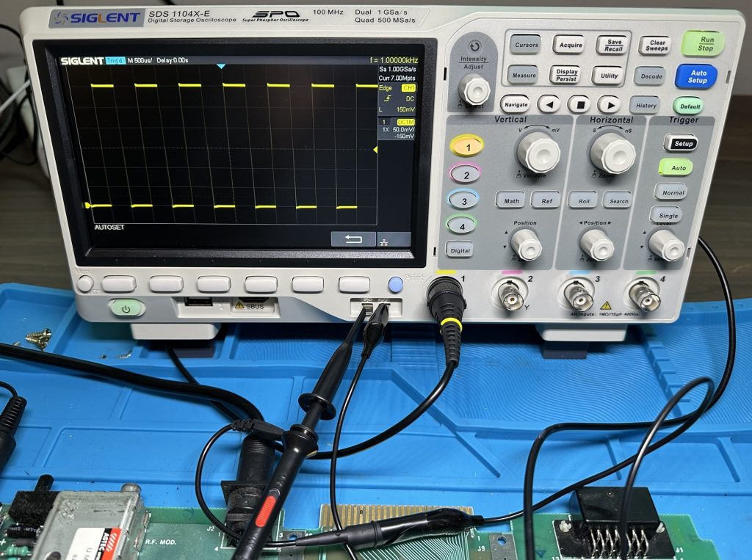
Task: Push the Navigate right-arrow playback button
Action: pos(609,104)
